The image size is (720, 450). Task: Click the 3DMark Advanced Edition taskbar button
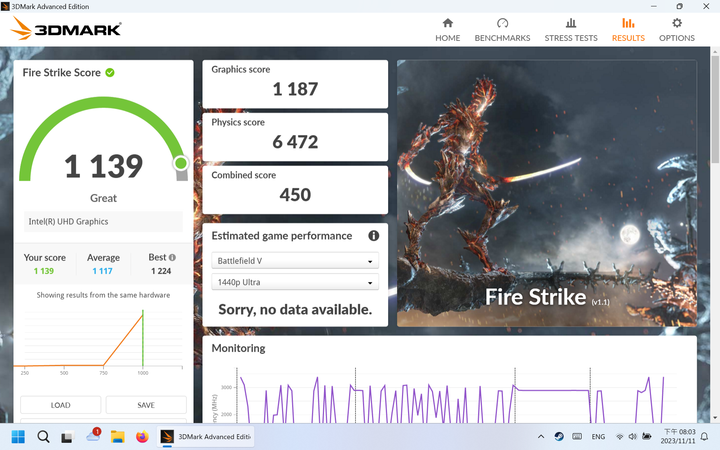coord(205,436)
